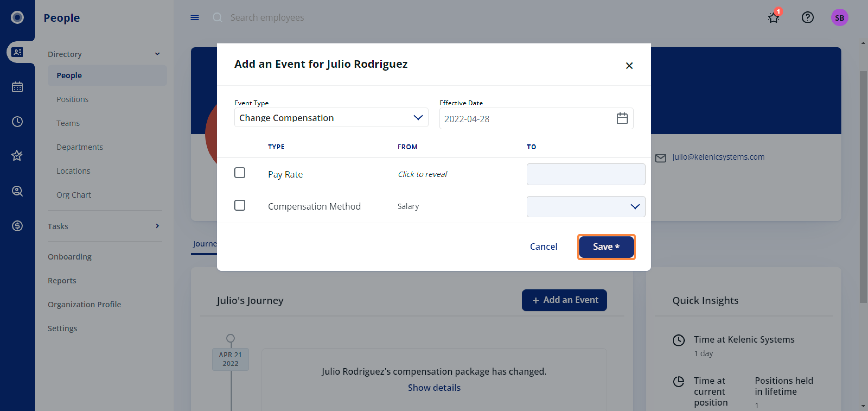Viewport: 868px width, 411px height.
Task: Expand the Tasks section
Action: click(x=157, y=226)
